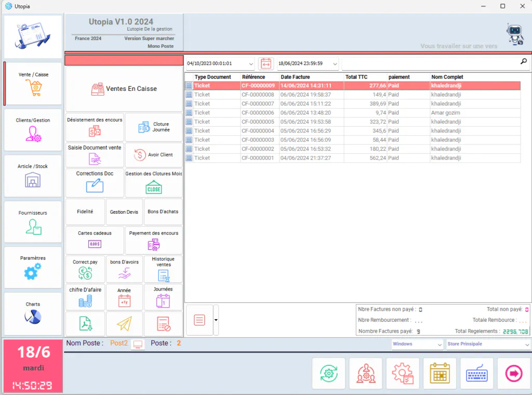
Task: Click the Ventes En Caisse button
Action: click(x=124, y=89)
